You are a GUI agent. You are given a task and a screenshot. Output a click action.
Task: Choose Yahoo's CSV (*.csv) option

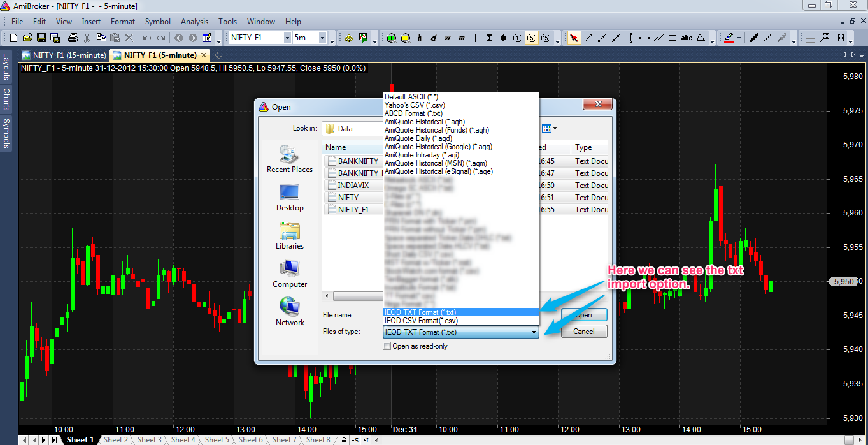[461, 105]
